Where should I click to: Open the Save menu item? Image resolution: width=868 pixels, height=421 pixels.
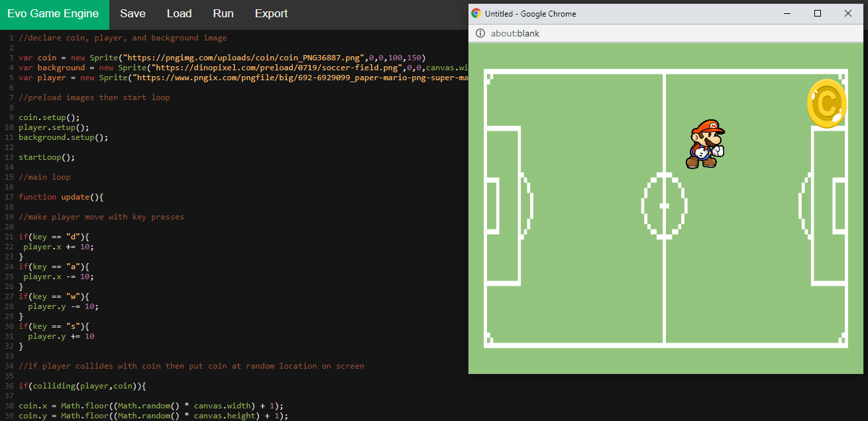click(133, 14)
